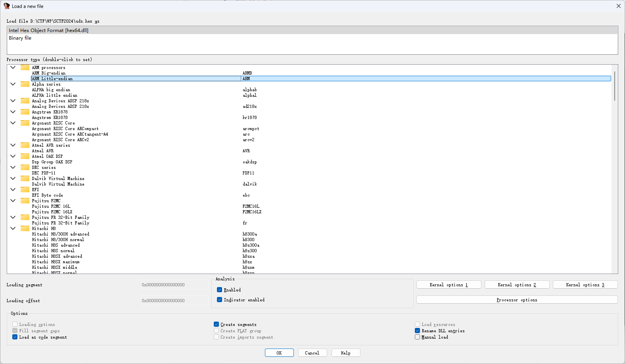Collapse the Alpha series group
625x364 pixels.
(13, 84)
